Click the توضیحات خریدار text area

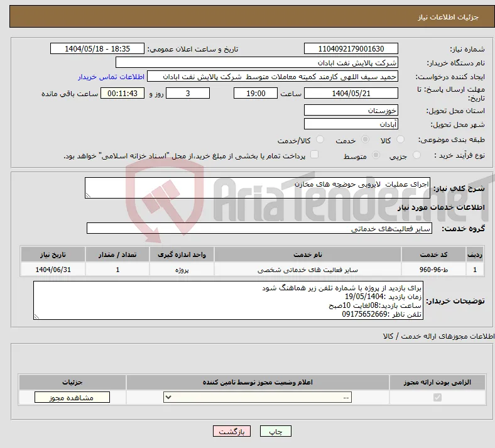coord(228,300)
